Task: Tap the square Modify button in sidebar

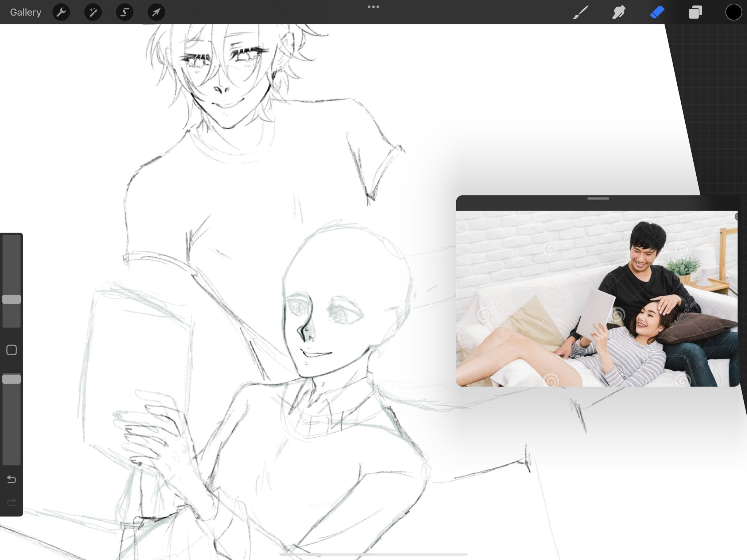Action: point(12,350)
